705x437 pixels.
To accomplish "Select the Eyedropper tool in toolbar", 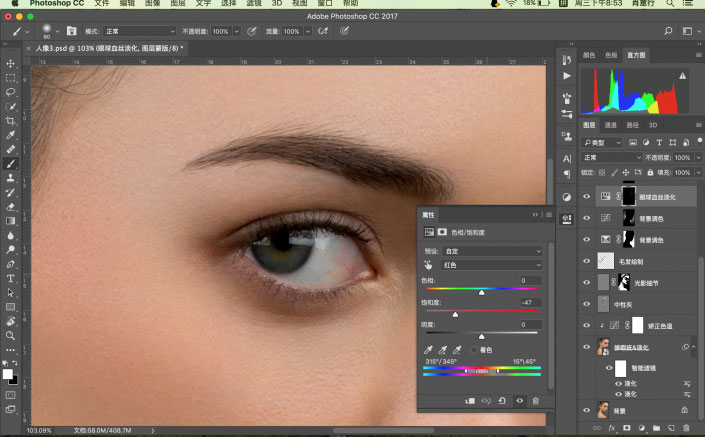I will (10, 134).
